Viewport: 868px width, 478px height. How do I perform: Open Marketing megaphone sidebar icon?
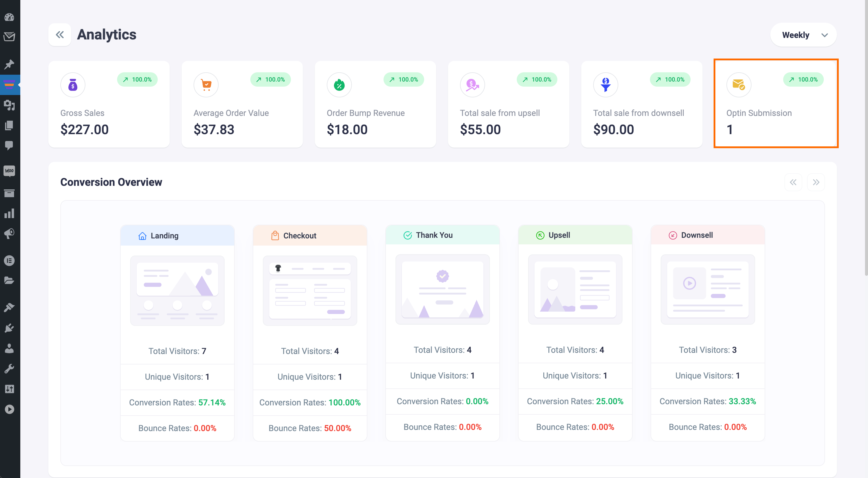pos(10,233)
